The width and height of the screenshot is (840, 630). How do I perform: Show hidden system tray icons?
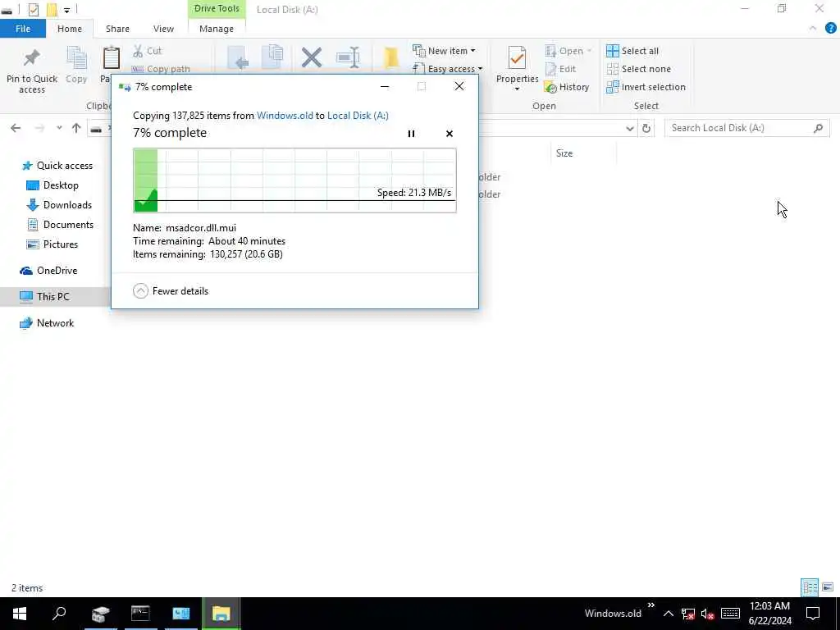(x=668, y=614)
